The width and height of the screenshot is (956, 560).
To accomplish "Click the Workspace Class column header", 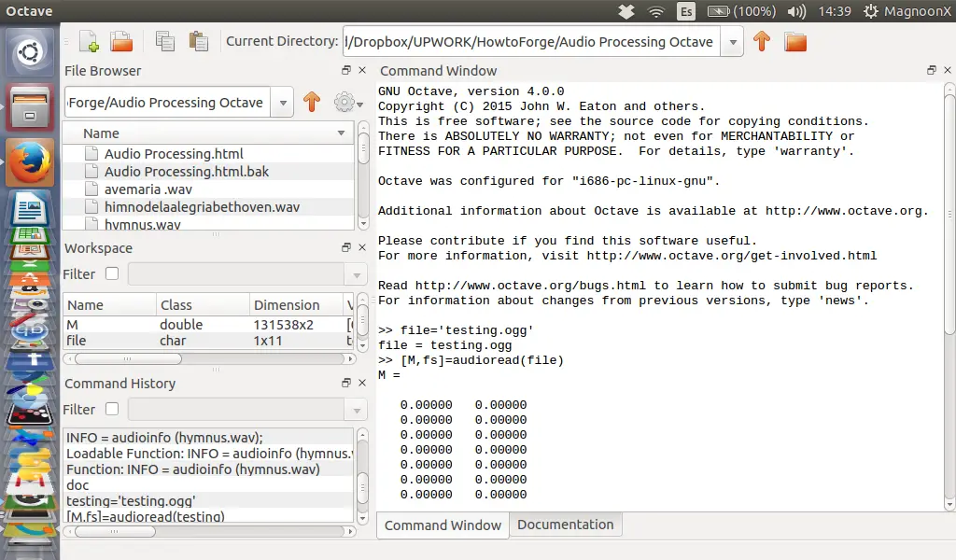I will (203, 304).
